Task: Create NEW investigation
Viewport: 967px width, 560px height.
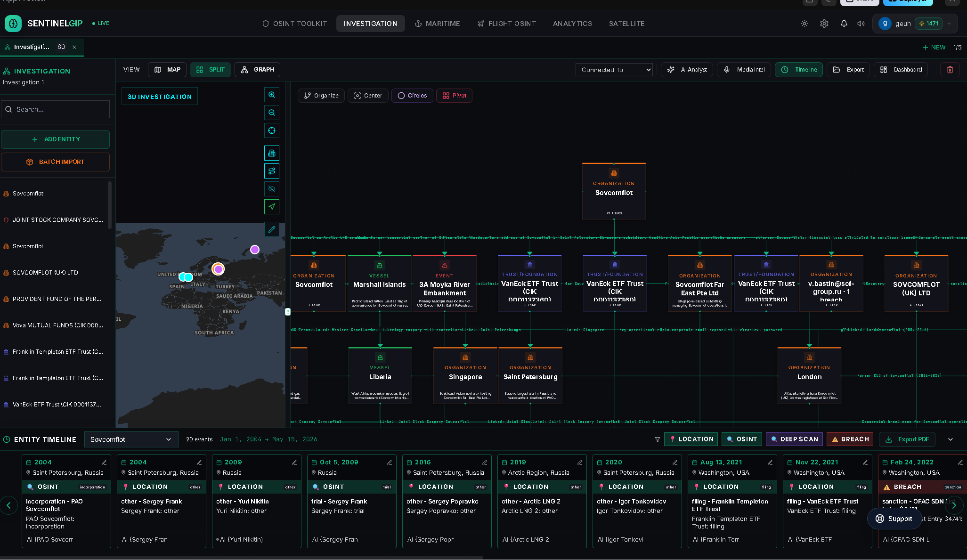Action: point(934,48)
